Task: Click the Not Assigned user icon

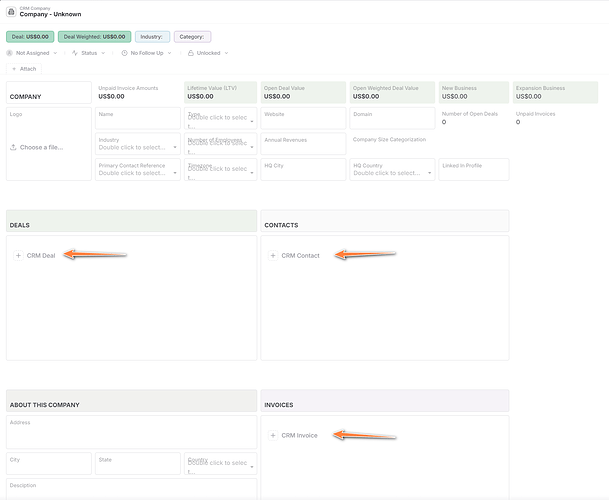Action: coord(10,53)
